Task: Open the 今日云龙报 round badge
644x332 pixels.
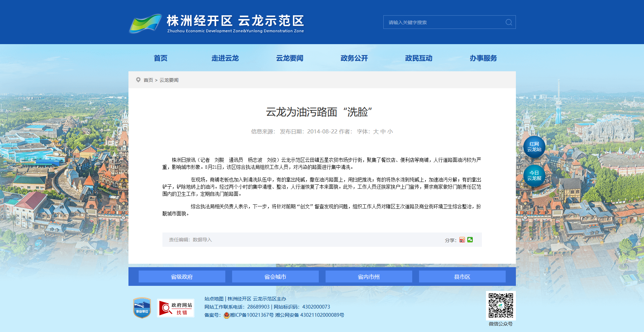Action: point(534,176)
